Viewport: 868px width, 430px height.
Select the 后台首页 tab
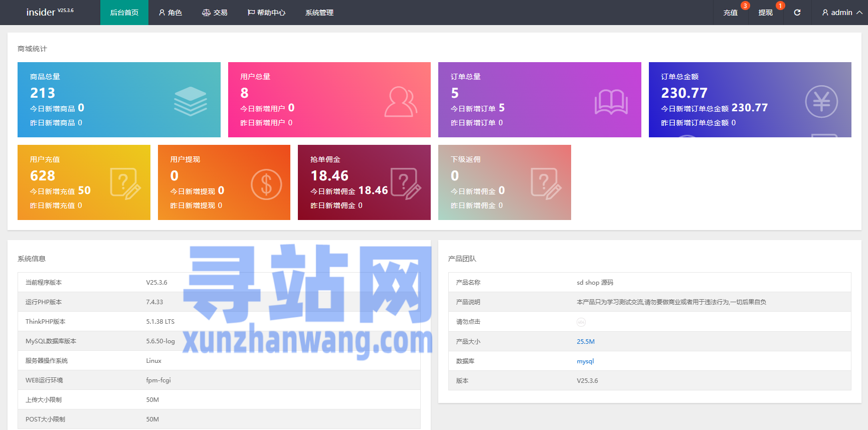point(124,13)
